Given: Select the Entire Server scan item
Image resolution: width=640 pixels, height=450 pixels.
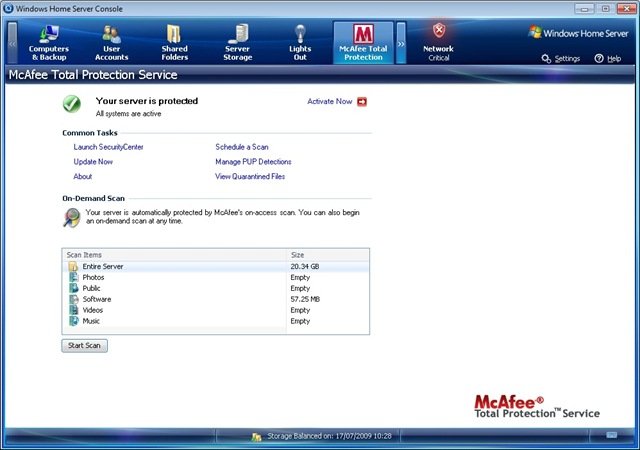Looking at the screenshot, I should pos(216,266).
